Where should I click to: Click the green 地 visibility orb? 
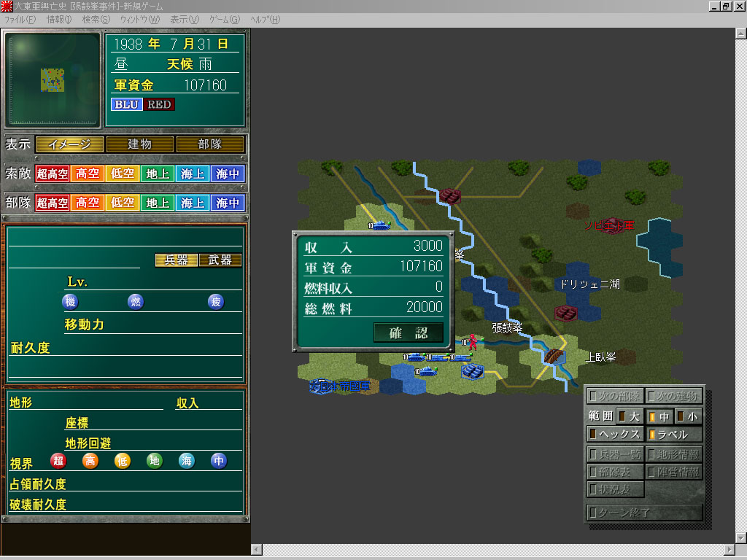[155, 461]
